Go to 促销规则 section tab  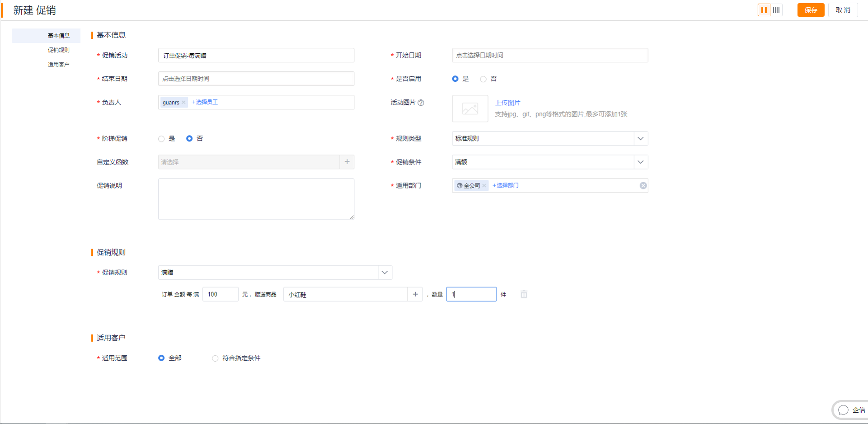(x=58, y=50)
